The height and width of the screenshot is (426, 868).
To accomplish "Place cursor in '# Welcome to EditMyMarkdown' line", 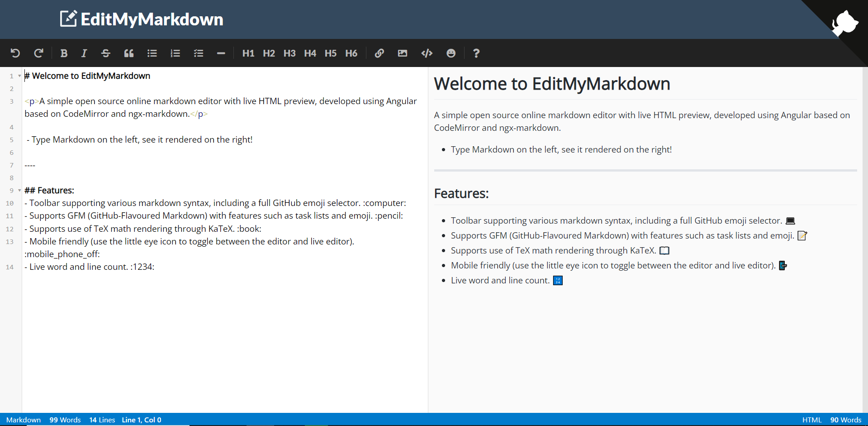I will pyautogui.click(x=87, y=76).
